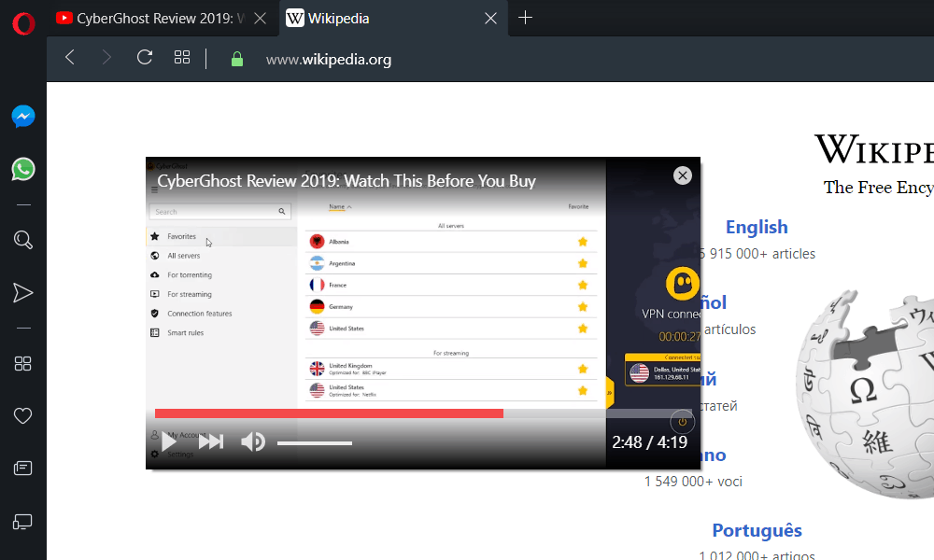Skip to the next video
The height and width of the screenshot is (560, 934).
(x=211, y=441)
